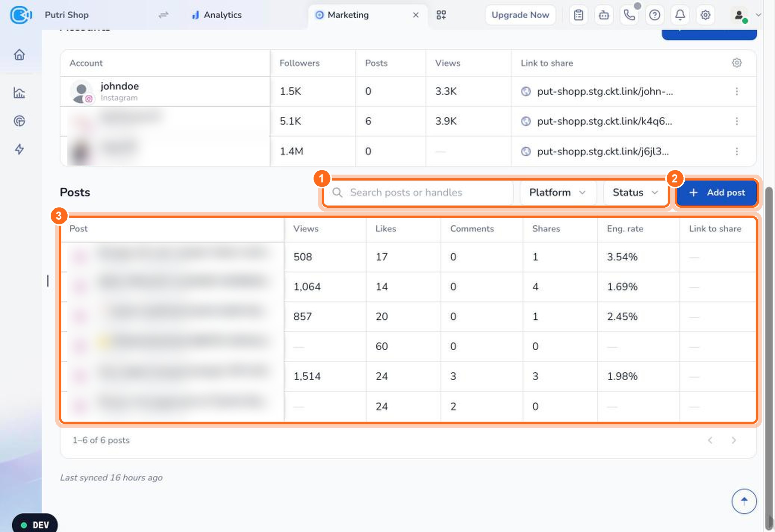Expand the Status filter dropdown
Image resolution: width=775 pixels, height=532 pixels.
coord(635,193)
